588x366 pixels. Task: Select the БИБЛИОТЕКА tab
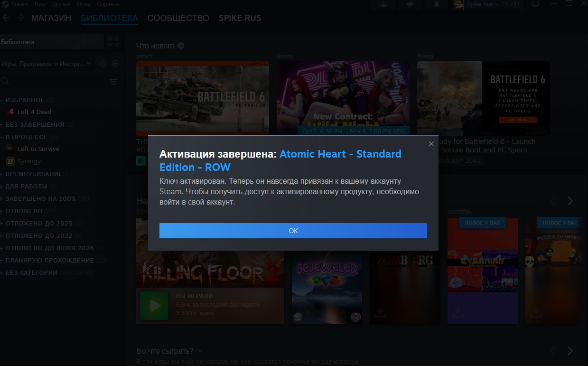point(110,18)
